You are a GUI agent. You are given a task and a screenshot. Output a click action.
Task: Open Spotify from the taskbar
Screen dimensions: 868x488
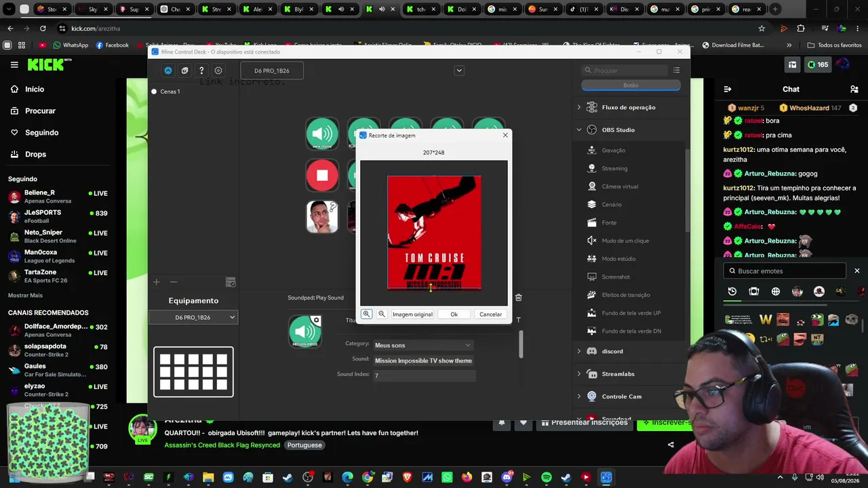(x=547, y=477)
